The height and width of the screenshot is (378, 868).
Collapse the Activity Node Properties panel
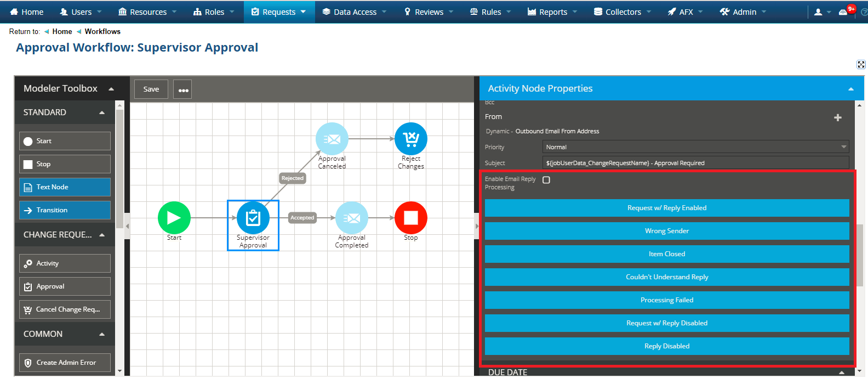click(x=850, y=89)
